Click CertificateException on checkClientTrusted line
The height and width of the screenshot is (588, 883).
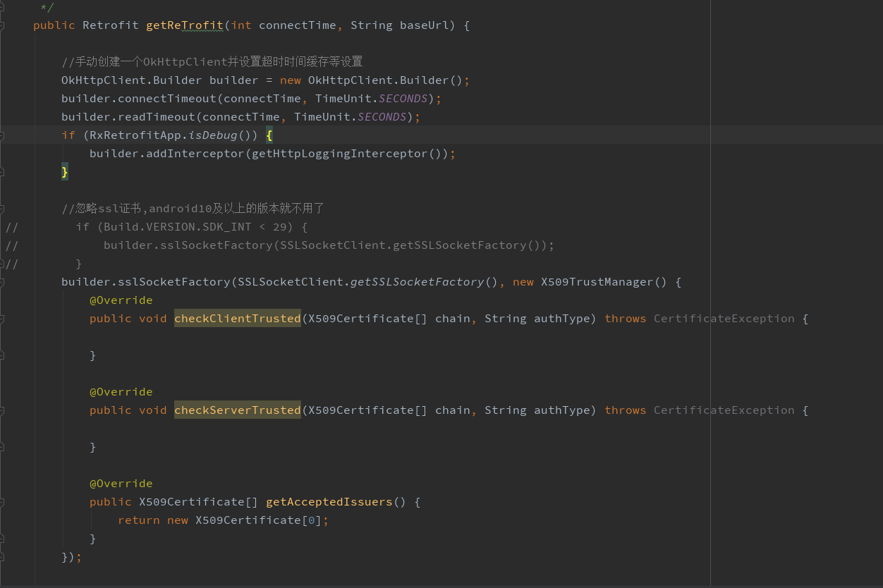tap(724, 319)
